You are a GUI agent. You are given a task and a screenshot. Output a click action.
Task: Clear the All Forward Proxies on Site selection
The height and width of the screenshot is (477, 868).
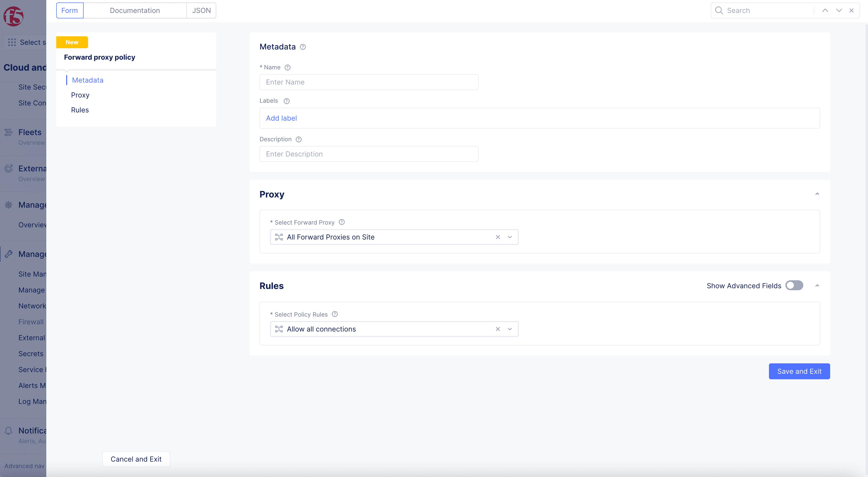(498, 237)
